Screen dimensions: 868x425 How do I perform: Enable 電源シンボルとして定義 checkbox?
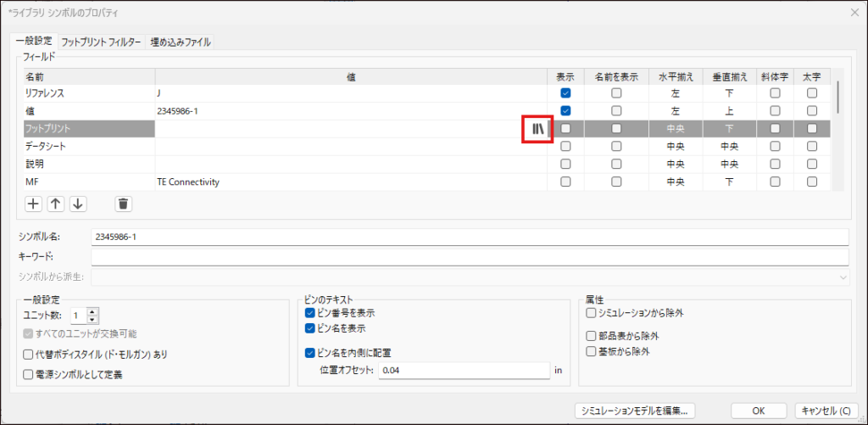point(29,374)
